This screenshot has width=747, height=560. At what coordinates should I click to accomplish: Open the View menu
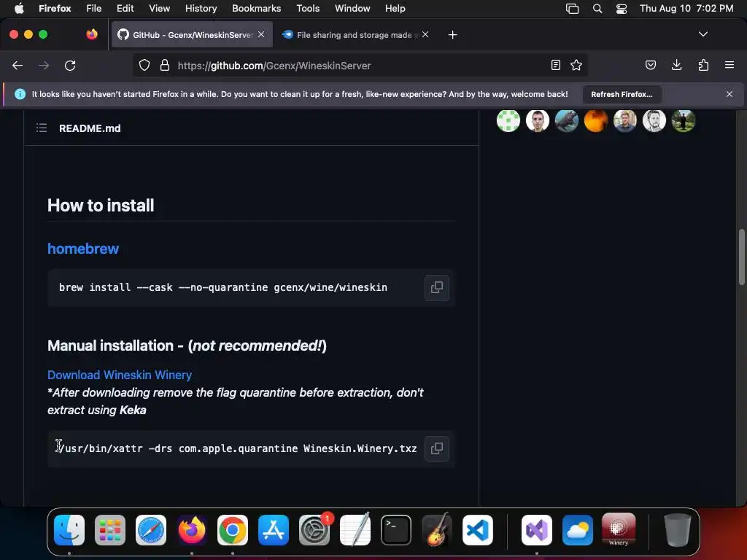pos(159,8)
